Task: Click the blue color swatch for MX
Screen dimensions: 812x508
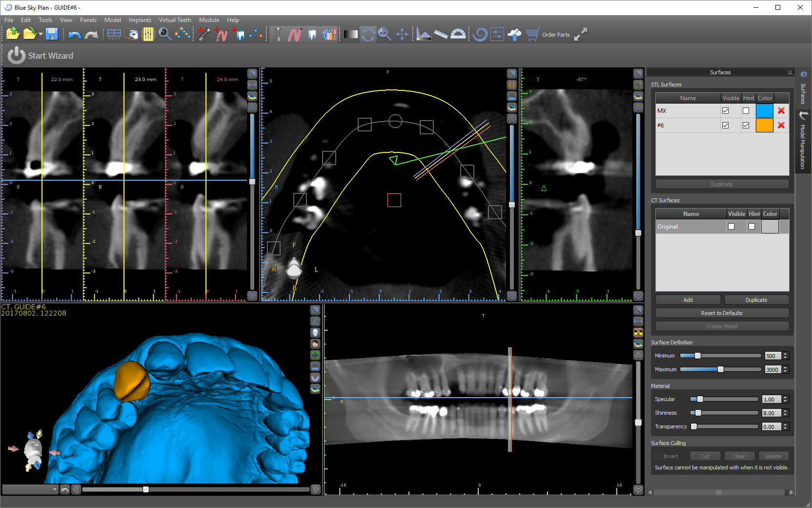Action: (x=765, y=111)
